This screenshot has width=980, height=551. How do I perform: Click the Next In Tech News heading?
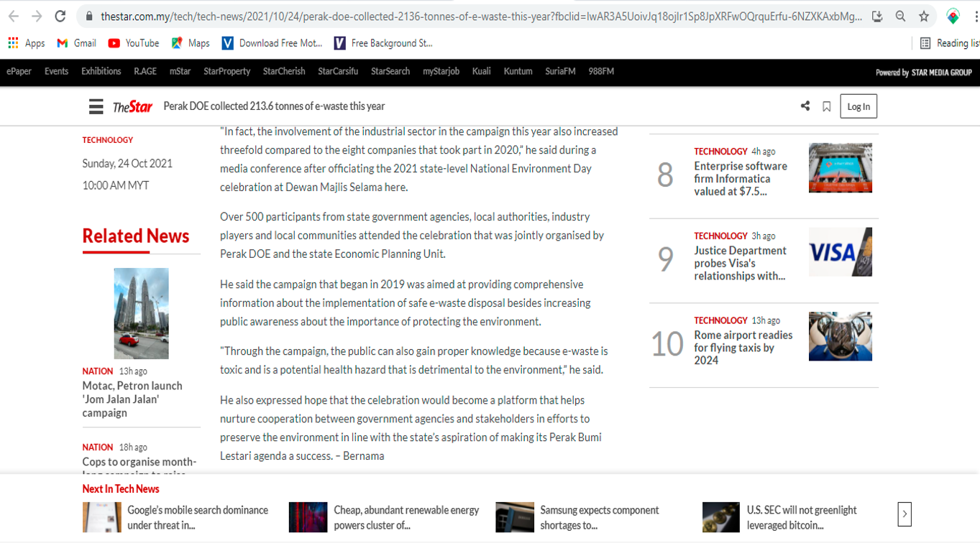pos(121,489)
